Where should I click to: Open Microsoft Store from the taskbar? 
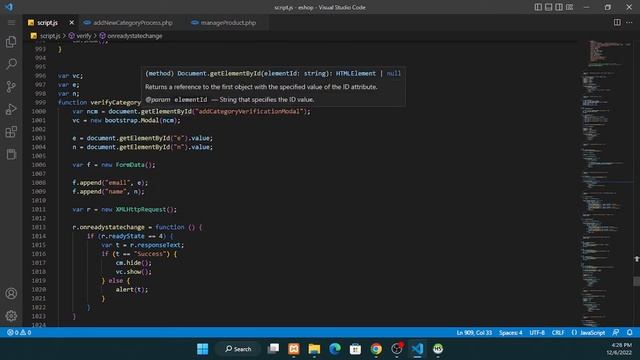pyautogui.click(x=355, y=349)
